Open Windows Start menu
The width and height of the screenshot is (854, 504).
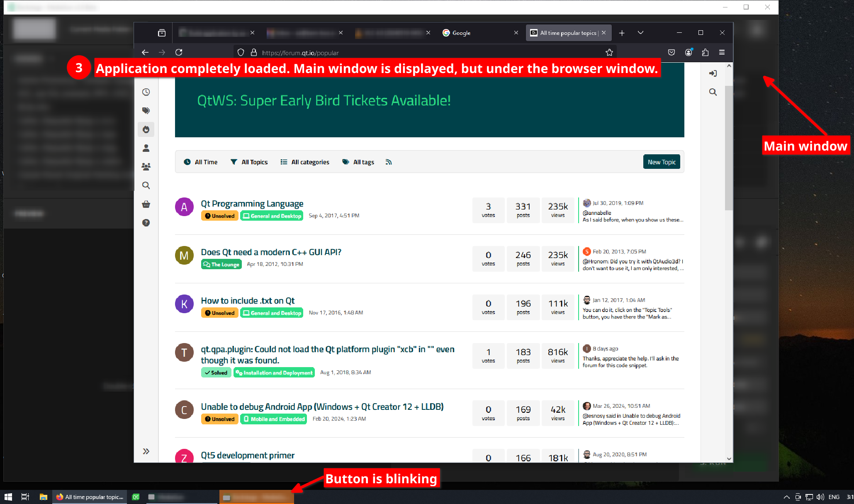click(x=8, y=497)
